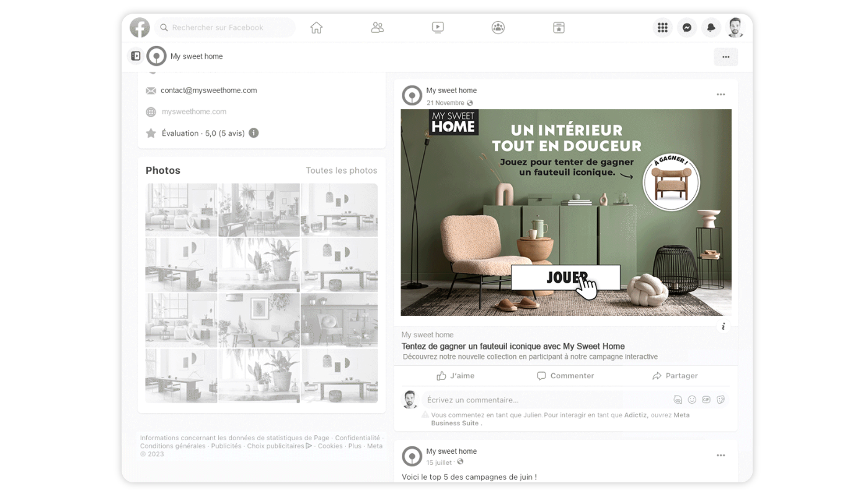Viewport: 868px width, 496px height.
Task: Open the starred Pages feed icon
Action: pos(559,27)
